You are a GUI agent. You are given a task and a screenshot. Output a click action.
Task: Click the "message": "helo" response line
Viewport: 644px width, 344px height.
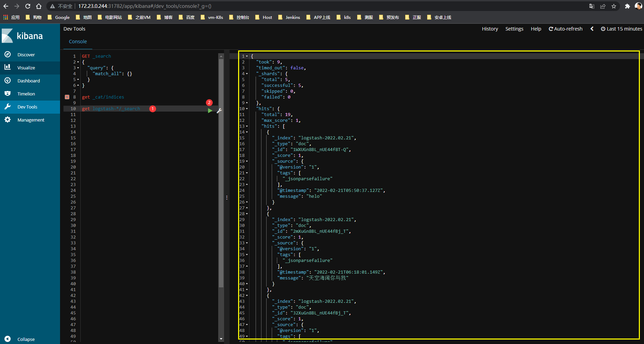300,196
